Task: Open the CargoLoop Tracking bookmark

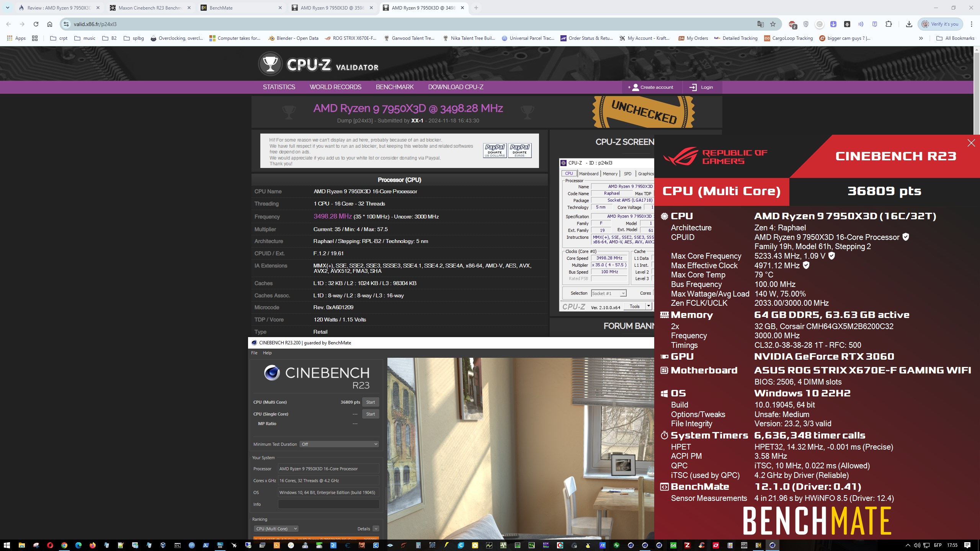Action: click(788, 38)
